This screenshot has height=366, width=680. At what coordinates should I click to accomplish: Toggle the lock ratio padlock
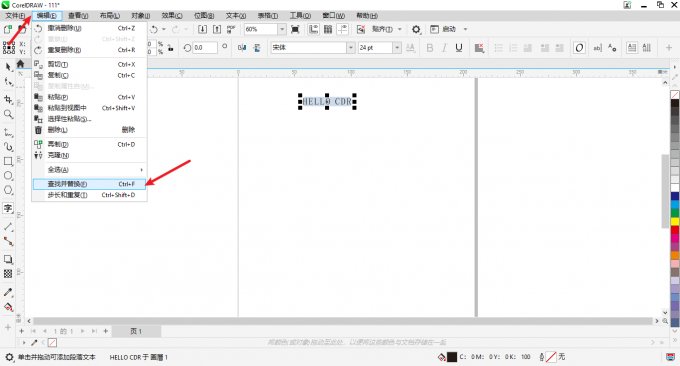[x=171, y=47]
